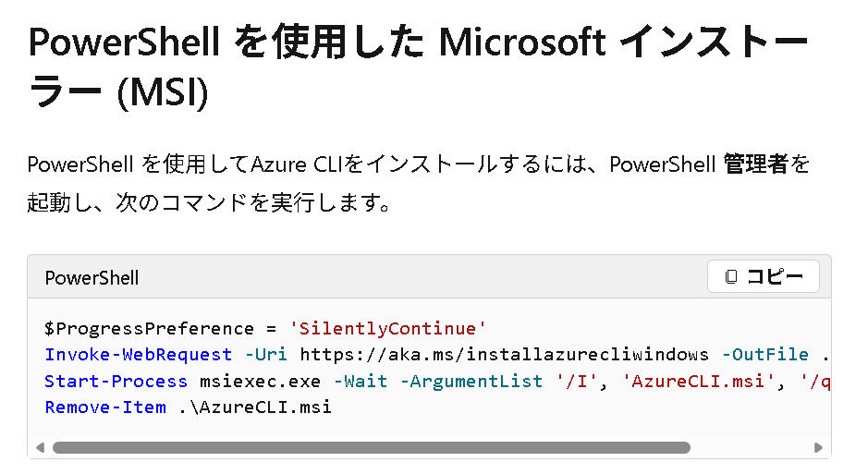The height and width of the screenshot is (474, 868).
Task: Click the Remove-Item command in the code
Action: coord(105,407)
